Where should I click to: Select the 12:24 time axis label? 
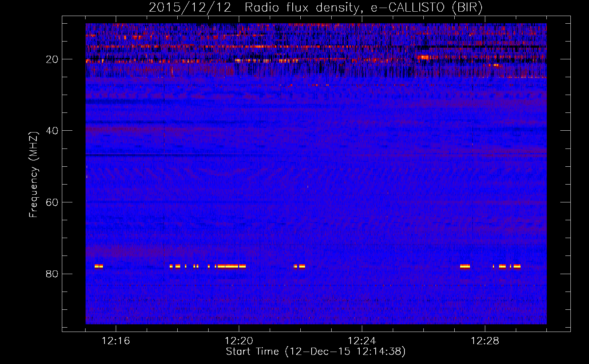[x=362, y=341]
